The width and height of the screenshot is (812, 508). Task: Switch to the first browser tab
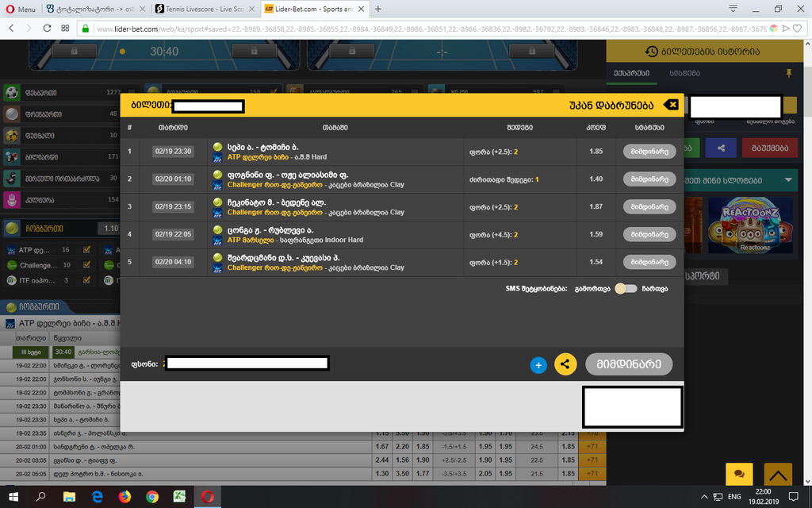pos(95,9)
